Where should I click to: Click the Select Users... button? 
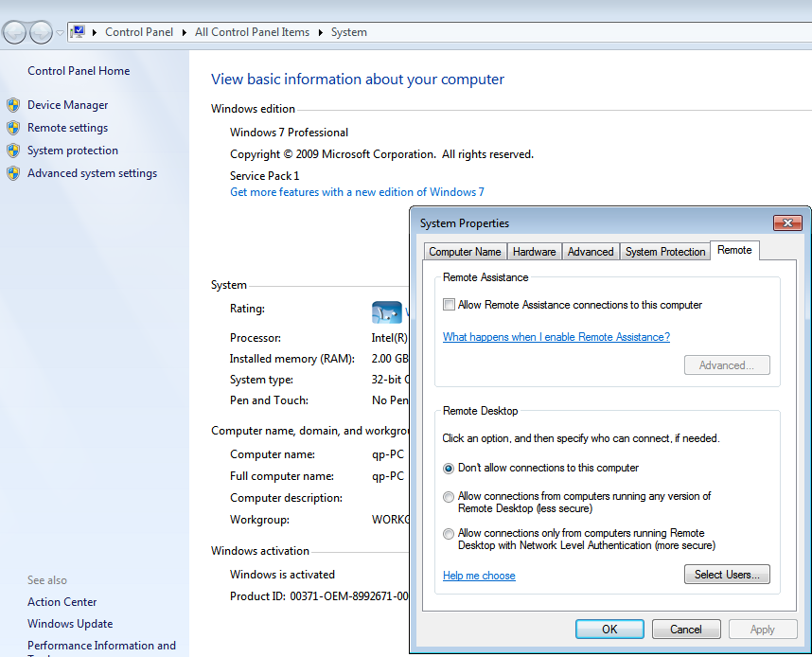(727, 574)
